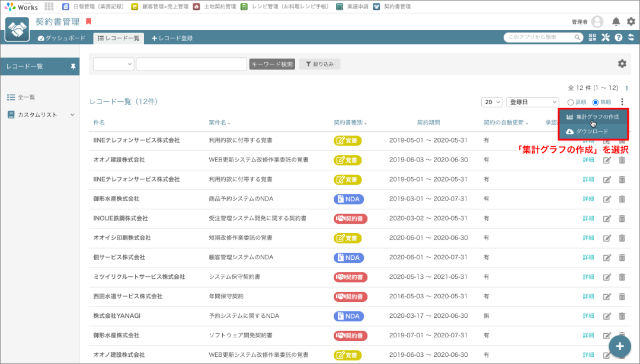Open search settings gear in filter bar
Image resolution: width=640 pixels, height=364 pixels.
pos(622,64)
